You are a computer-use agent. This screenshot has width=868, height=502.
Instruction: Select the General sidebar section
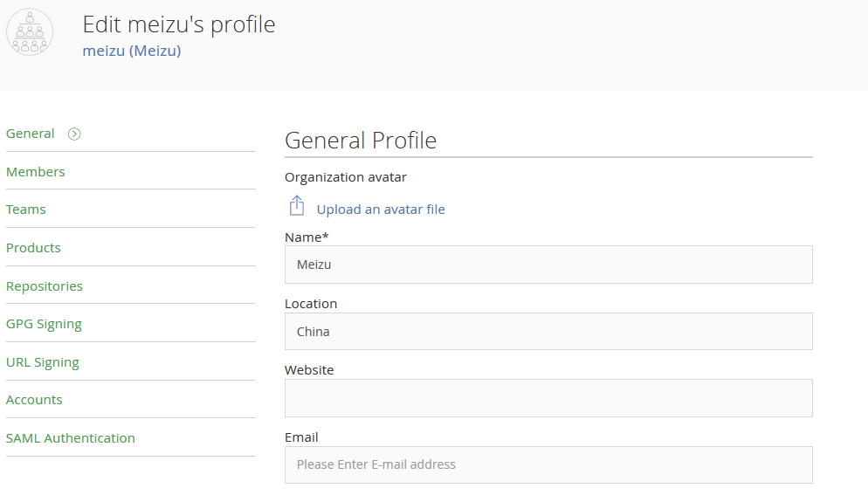coord(31,134)
